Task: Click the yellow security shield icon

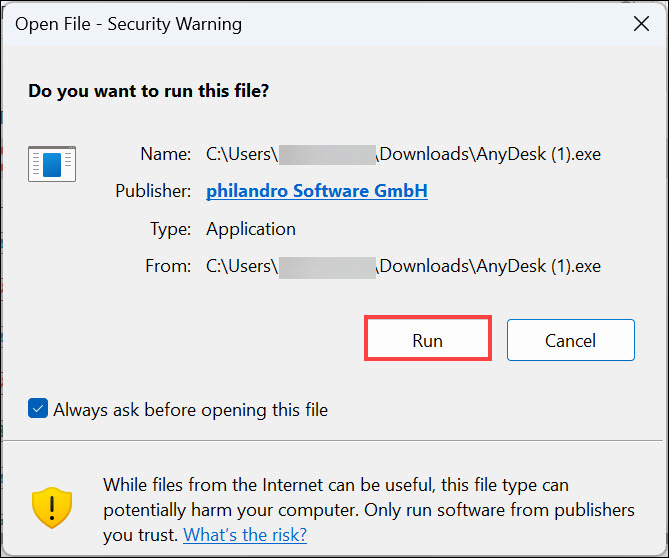Action: [x=52, y=509]
